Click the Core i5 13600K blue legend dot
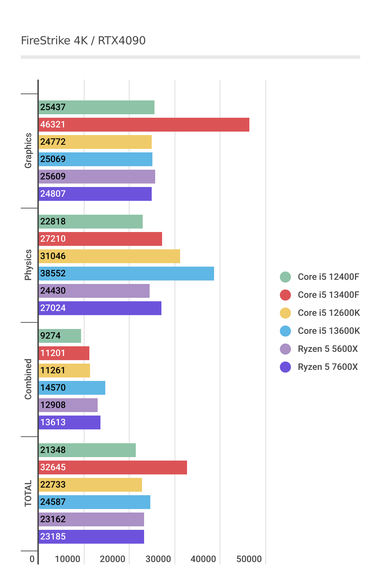The width and height of the screenshot is (381, 588). (x=285, y=331)
